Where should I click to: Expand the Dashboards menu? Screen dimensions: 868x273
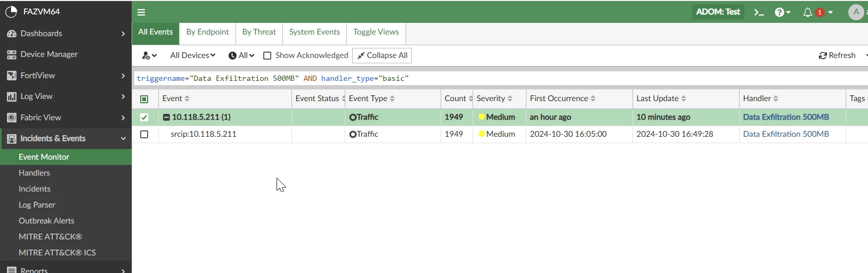pyautogui.click(x=123, y=34)
